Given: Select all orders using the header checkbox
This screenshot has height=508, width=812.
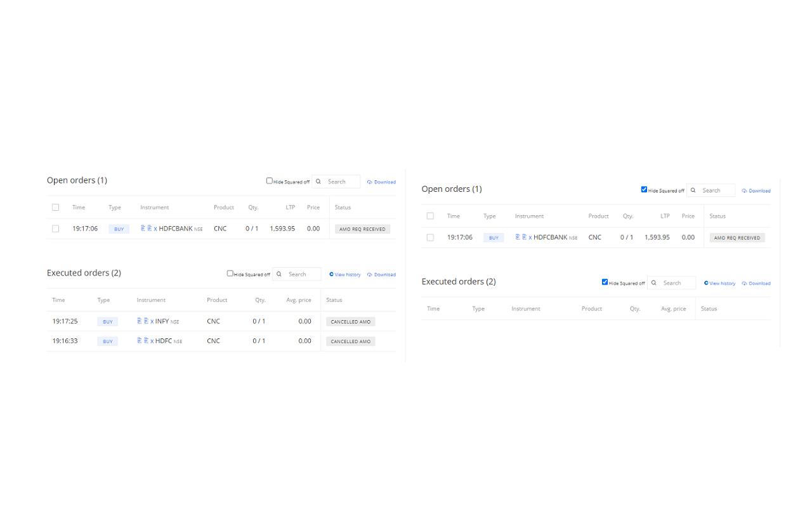Looking at the screenshot, I should point(55,207).
